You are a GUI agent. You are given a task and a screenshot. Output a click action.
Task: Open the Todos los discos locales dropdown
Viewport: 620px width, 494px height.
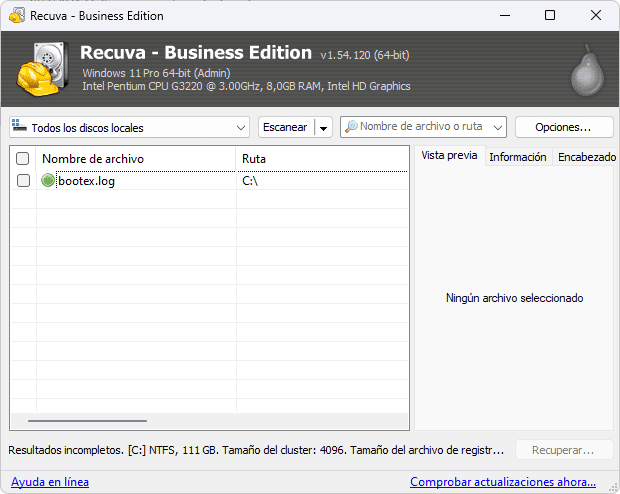coord(129,127)
